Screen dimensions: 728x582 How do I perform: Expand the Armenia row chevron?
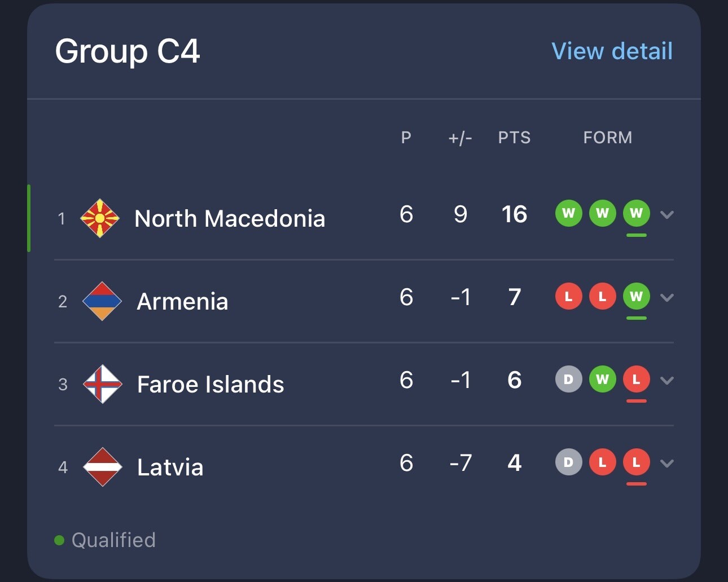pyautogui.click(x=667, y=297)
